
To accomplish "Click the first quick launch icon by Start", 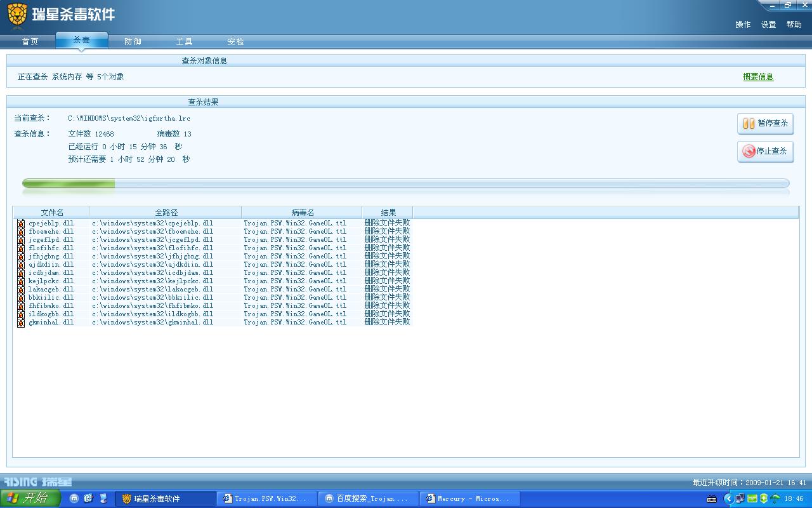I will [74, 498].
